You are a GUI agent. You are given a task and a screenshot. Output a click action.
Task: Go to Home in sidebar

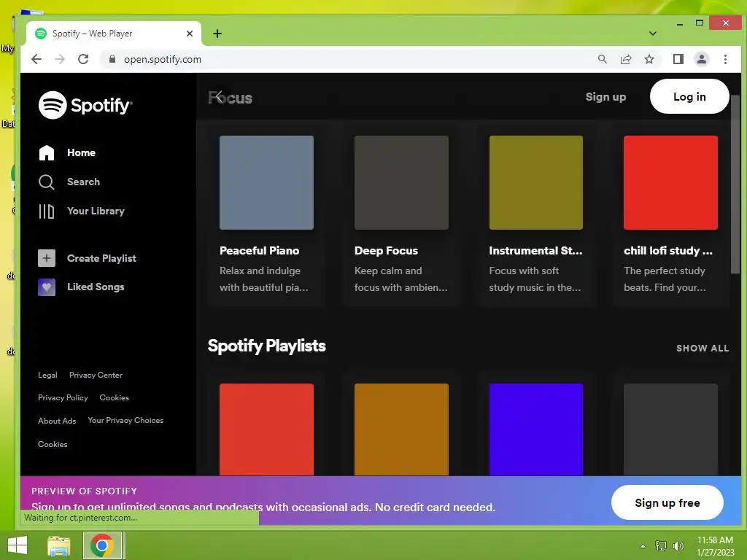point(81,153)
